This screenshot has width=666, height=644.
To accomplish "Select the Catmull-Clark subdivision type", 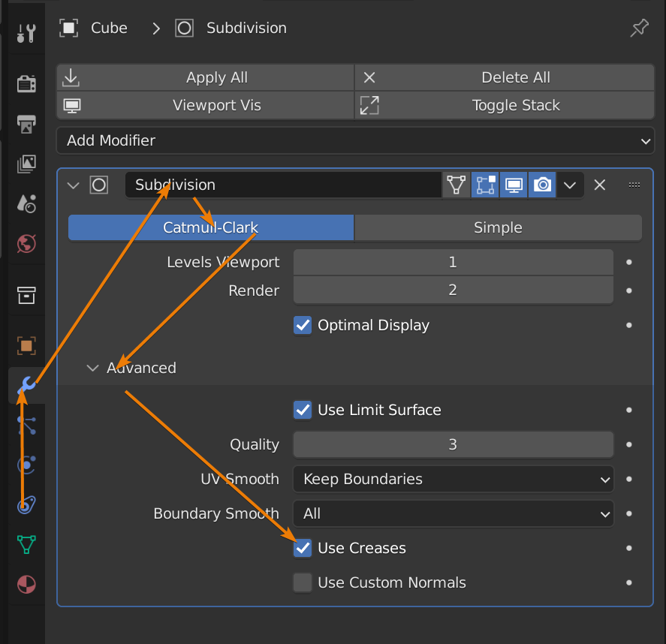I will click(211, 227).
